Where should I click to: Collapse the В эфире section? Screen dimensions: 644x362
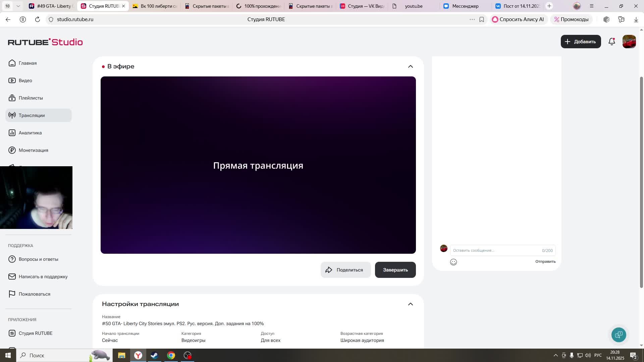click(410, 66)
